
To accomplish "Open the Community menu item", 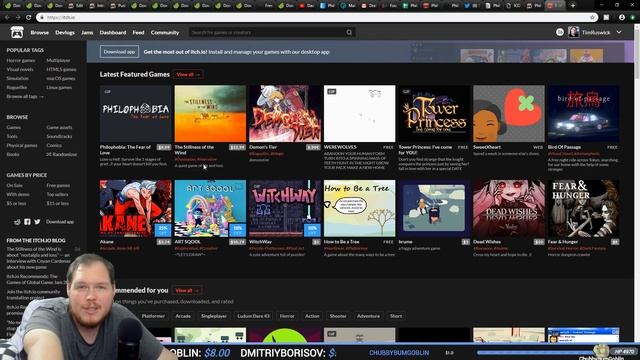I will pyautogui.click(x=165, y=33).
